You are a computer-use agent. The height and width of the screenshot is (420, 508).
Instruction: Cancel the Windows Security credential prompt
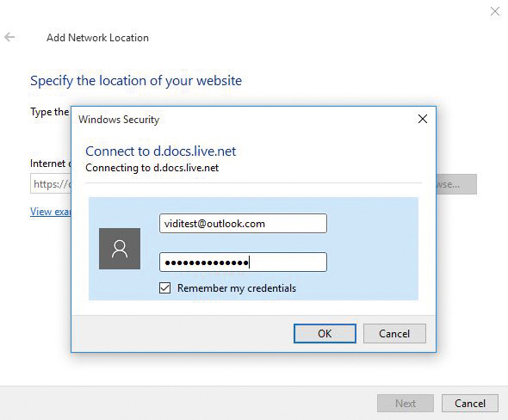(x=394, y=334)
